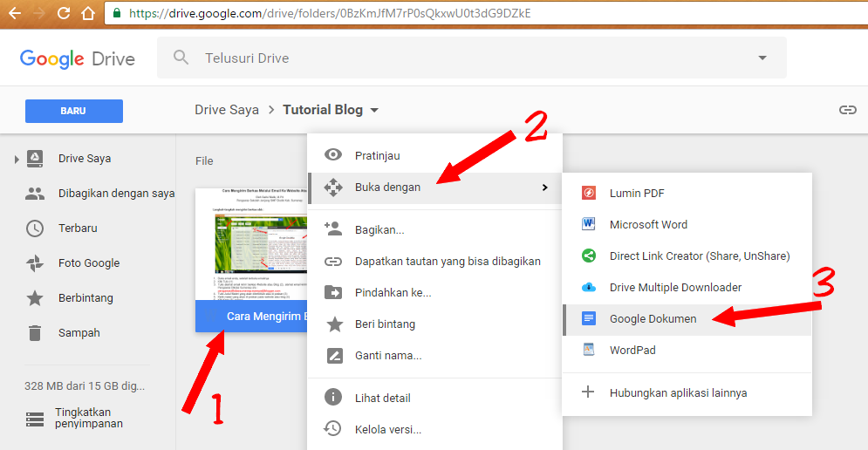Click Tingkatkan penyimpanan link

pyautogui.click(x=89, y=418)
